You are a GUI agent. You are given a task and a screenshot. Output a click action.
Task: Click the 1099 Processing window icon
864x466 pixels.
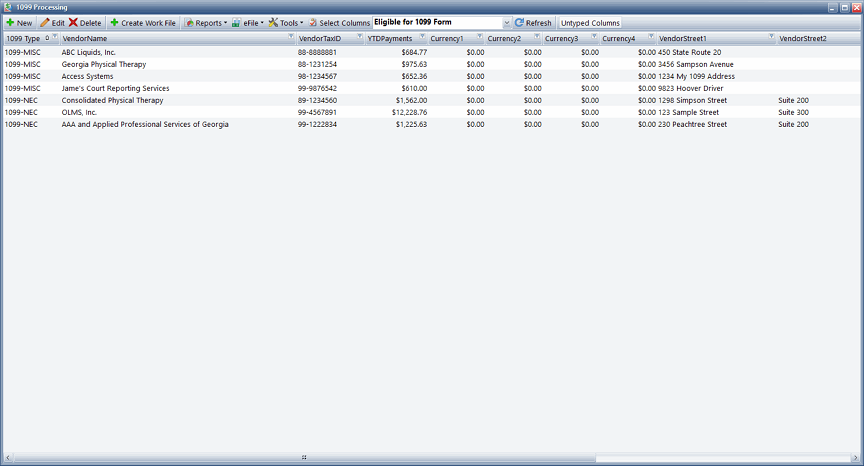click(x=8, y=7)
